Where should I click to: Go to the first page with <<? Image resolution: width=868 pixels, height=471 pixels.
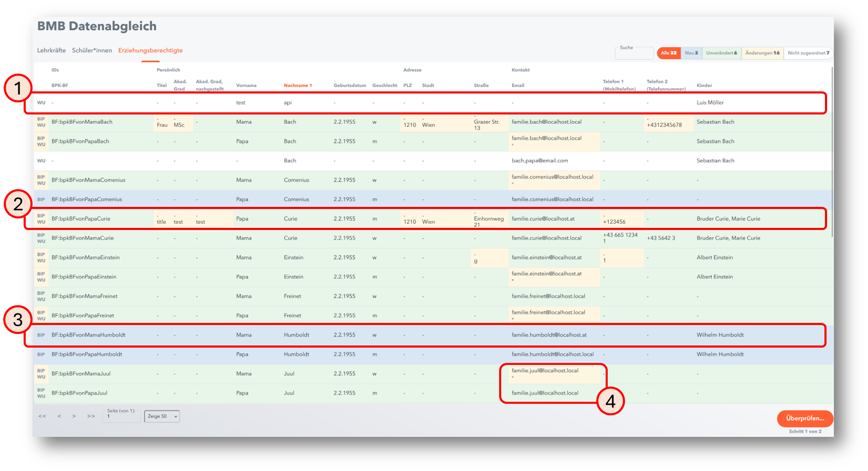[42, 416]
